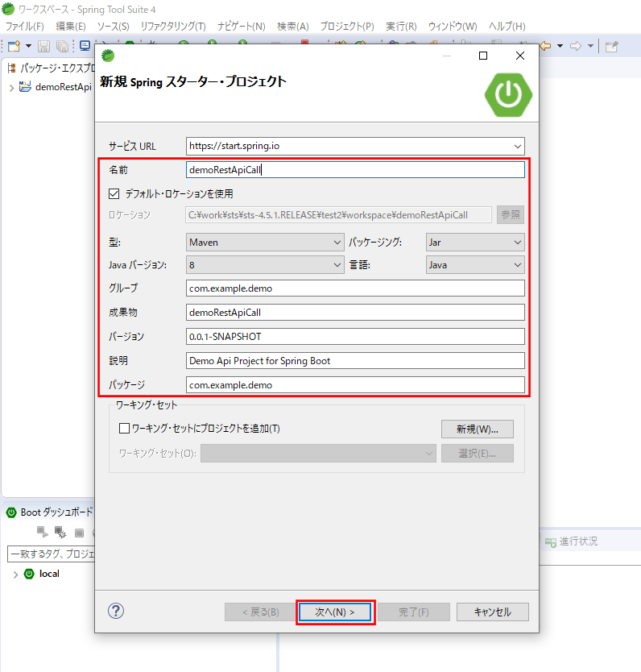This screenshot has width=641, height=672.
Task: Open the 進行状況 tab
Action: click(578, 541)
